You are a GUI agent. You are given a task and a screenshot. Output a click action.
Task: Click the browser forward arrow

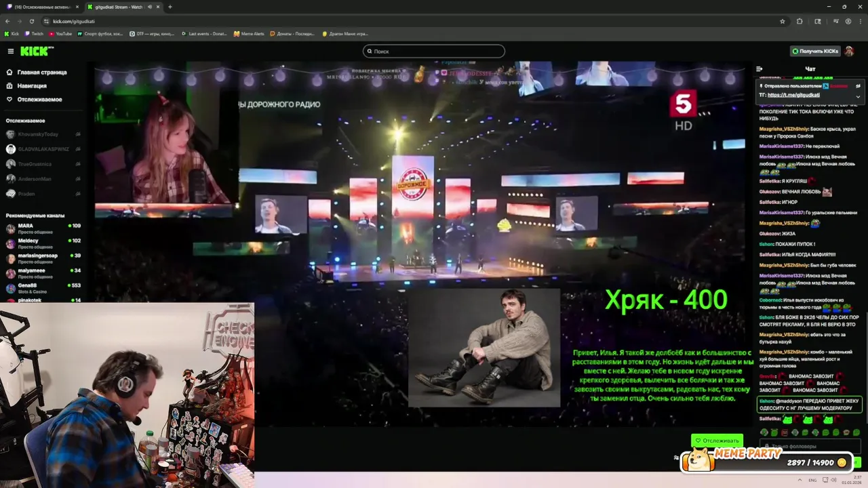20,21
